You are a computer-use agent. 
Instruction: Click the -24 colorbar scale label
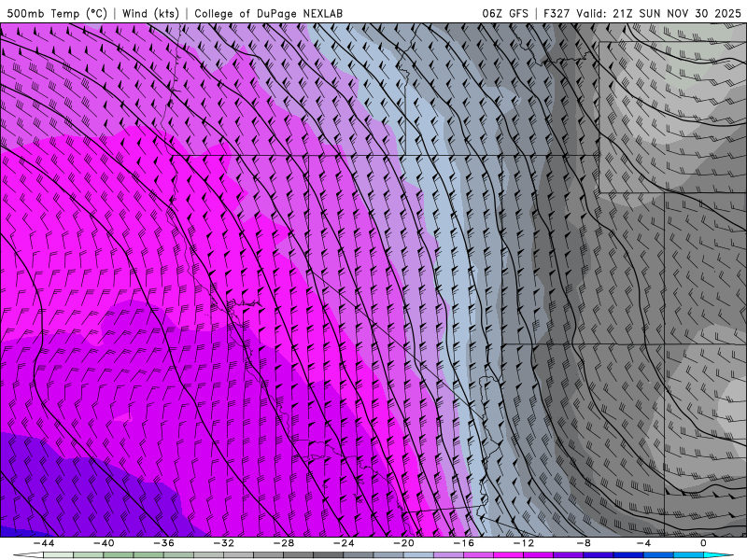(x=344, y=543)
